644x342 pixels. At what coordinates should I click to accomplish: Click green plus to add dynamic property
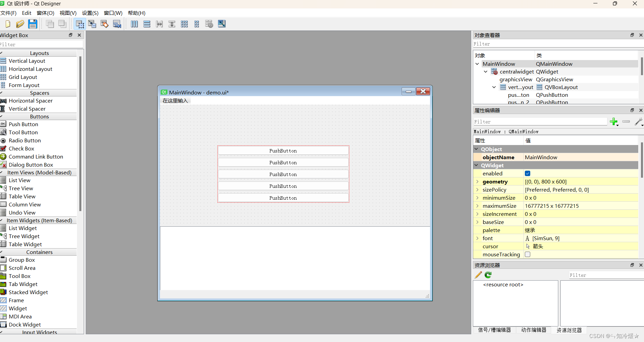point(614,122)
